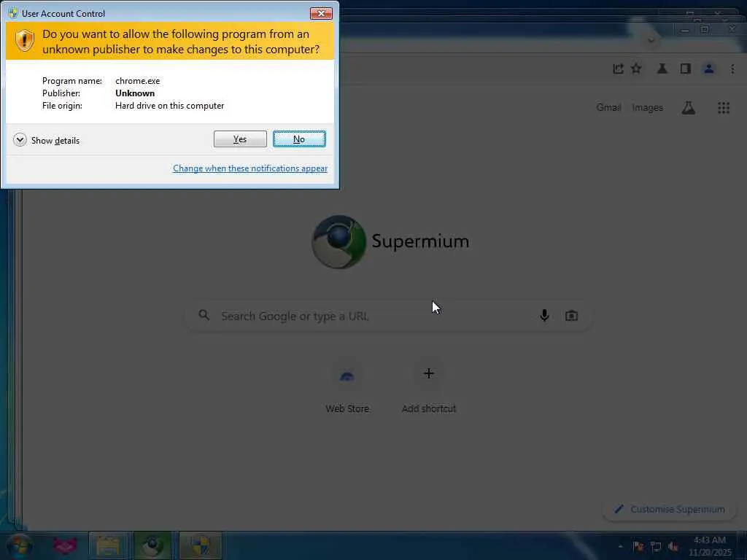Click the 'Hard drive on this computer' text
The image size is (747, 560).
click(169, 106)
